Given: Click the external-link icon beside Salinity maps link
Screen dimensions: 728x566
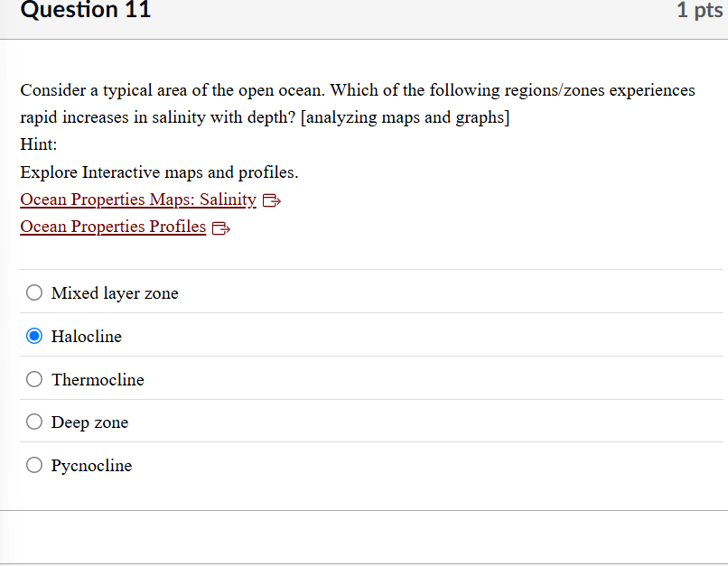Looking at the screenshot, I should (271, 200).
